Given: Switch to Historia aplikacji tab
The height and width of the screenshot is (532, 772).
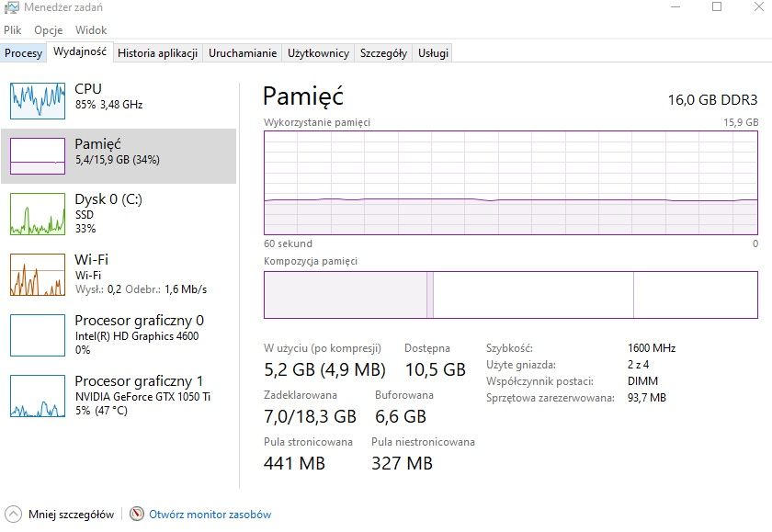Looking at the screenshot, I should (x=157, y=53).
